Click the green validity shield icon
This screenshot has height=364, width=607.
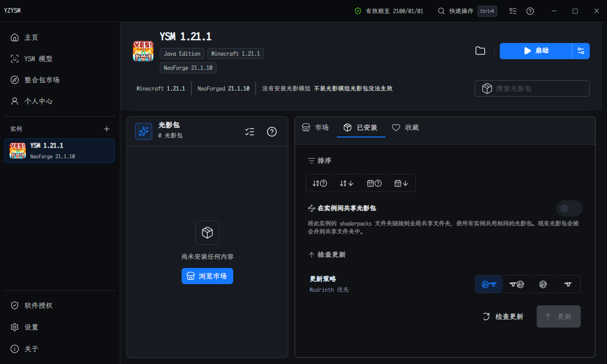(358, 11)
